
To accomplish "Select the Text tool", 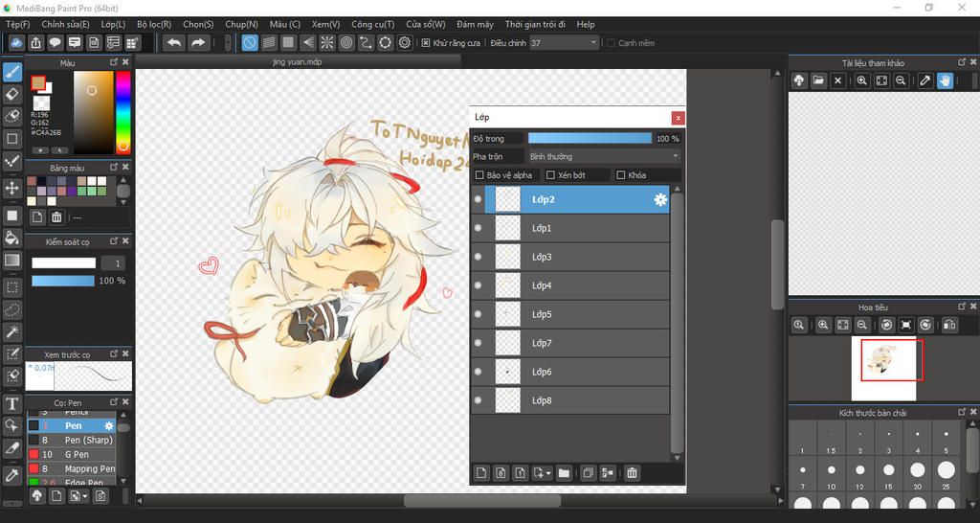I will tap(11, 403).
